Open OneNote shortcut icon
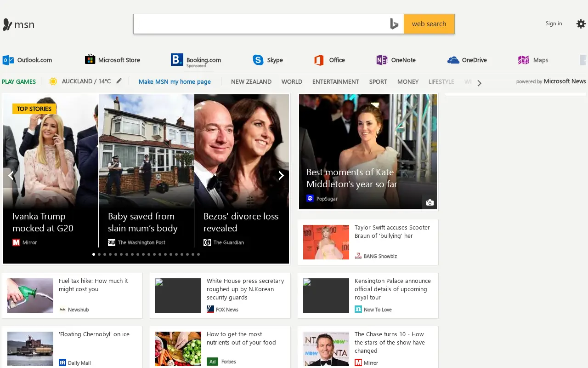This screenshot has height=368, width=588. coord(382,60)
